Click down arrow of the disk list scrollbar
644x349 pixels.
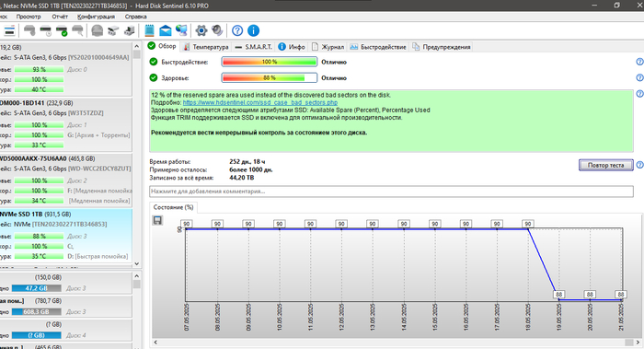click(137, 264)
